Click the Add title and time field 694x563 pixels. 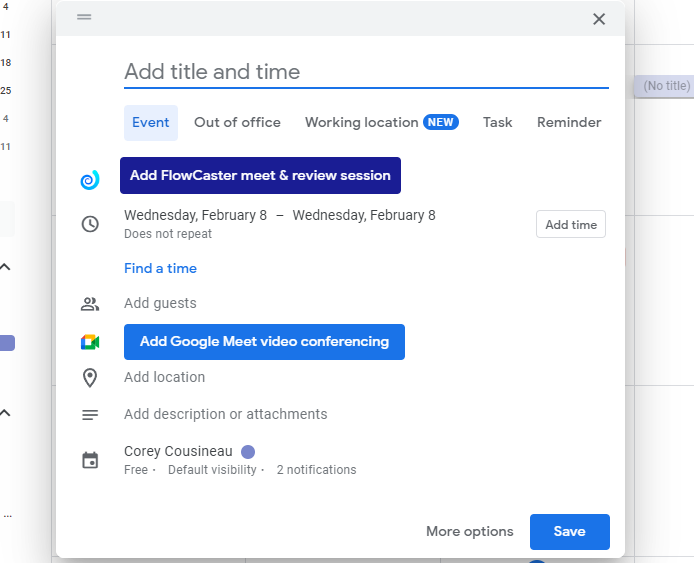pyautogui.click(x=366, y=72)
